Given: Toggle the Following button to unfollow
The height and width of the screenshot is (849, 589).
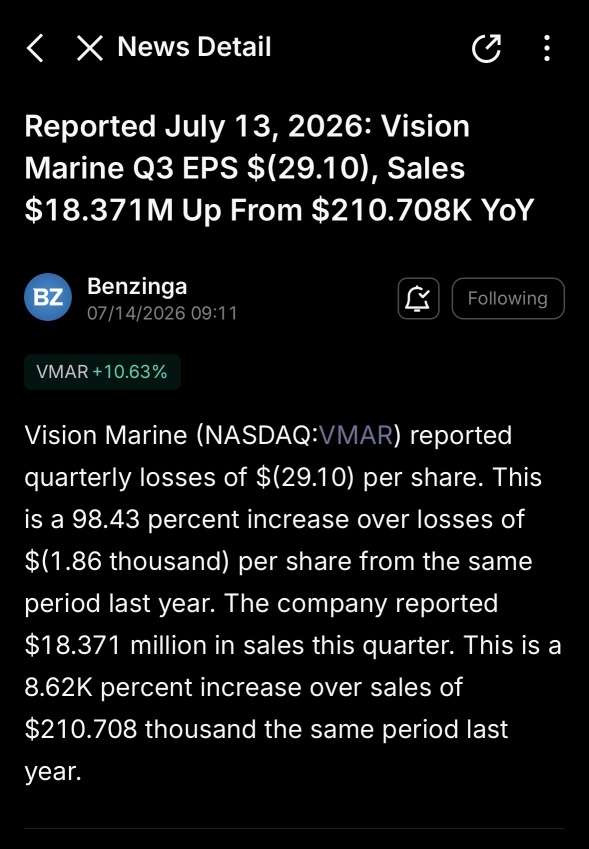Looking at the screenshot, I should pos(508,298).
